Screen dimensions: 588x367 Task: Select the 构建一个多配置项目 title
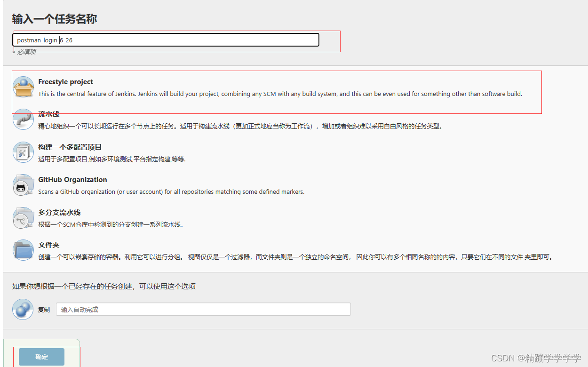70,147
